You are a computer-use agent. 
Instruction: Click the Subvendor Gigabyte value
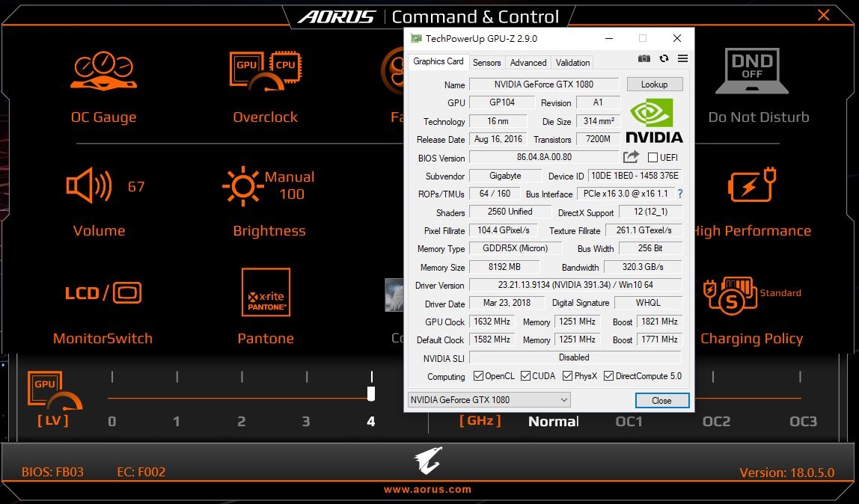505,176
